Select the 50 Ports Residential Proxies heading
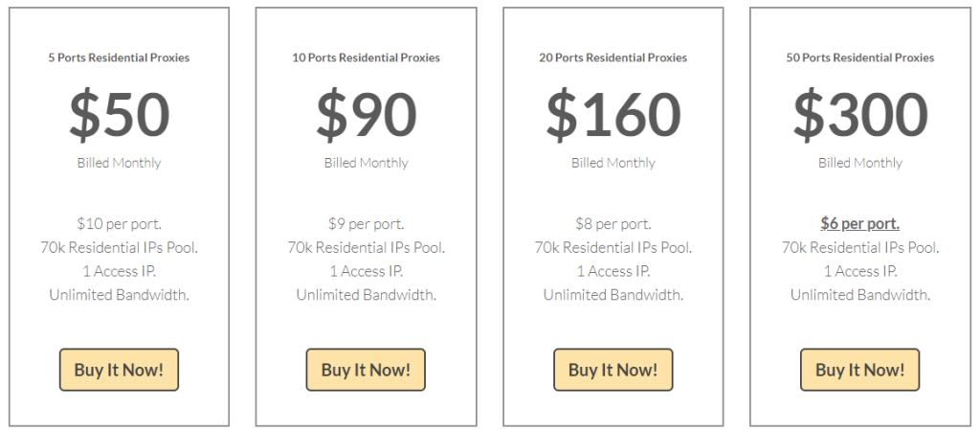 [x=859, y=57]
